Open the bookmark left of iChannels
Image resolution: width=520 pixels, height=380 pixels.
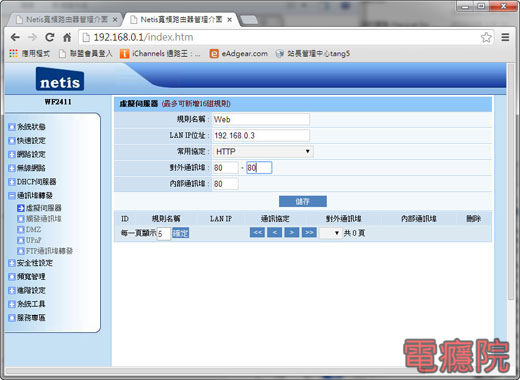[x=86, y=53]
